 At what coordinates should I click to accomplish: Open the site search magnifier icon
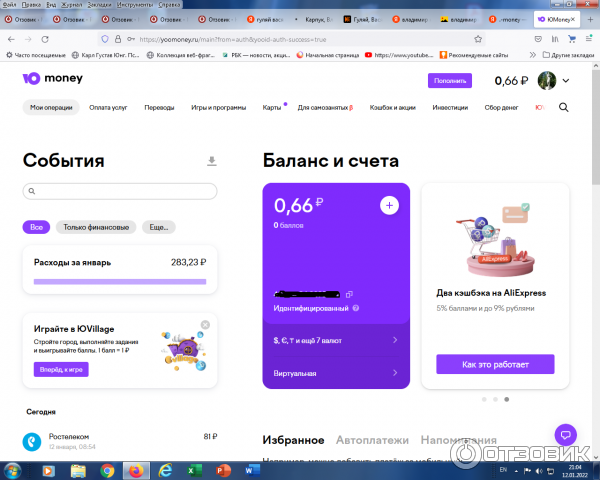coord(563,108)
